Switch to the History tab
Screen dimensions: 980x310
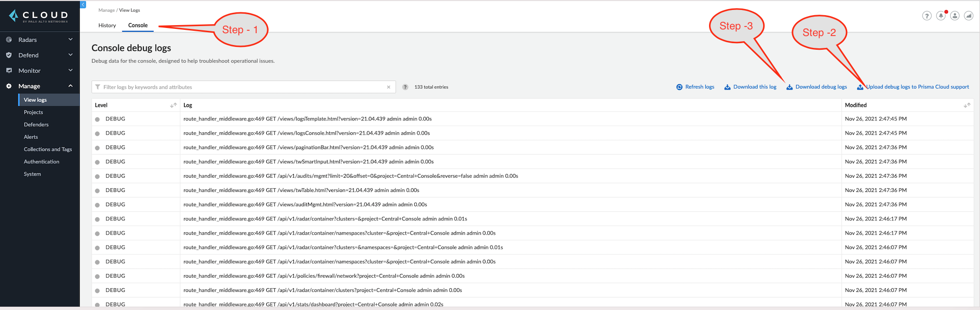pos(107,26)
